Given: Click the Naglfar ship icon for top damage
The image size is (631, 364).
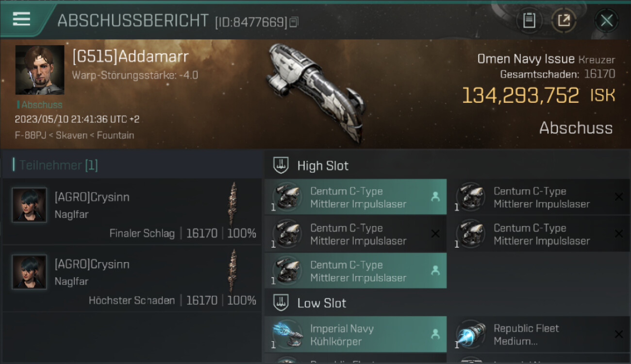Looking at the screenshot, I should click(233, 271).
